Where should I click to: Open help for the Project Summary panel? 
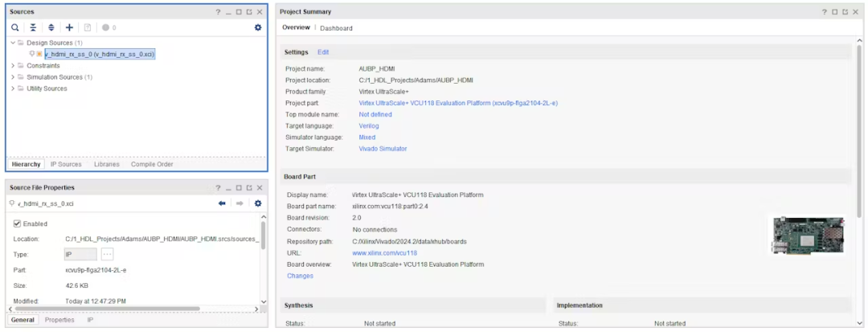click(x=825, y=11)
